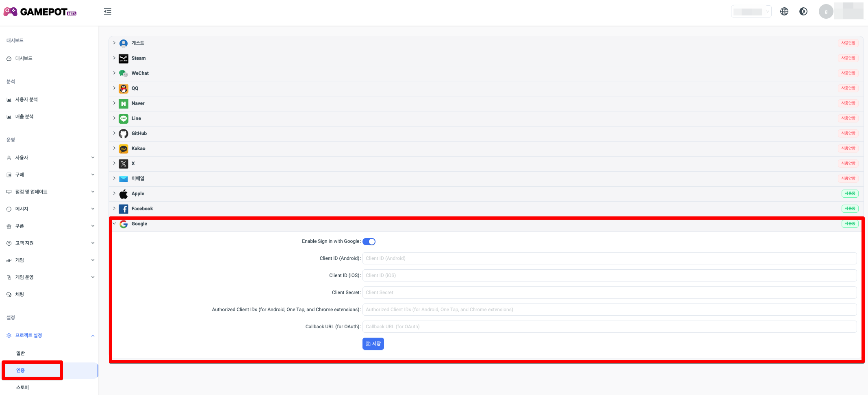
Task: Select 인증 settings submenu item
Action: point(49,371)
